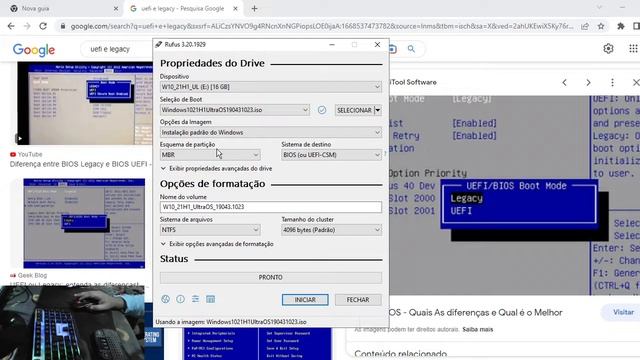The height and width of the screenshot is (360, 640).
Task: Expand advanced format options section
Action: [x=217, y=244]
